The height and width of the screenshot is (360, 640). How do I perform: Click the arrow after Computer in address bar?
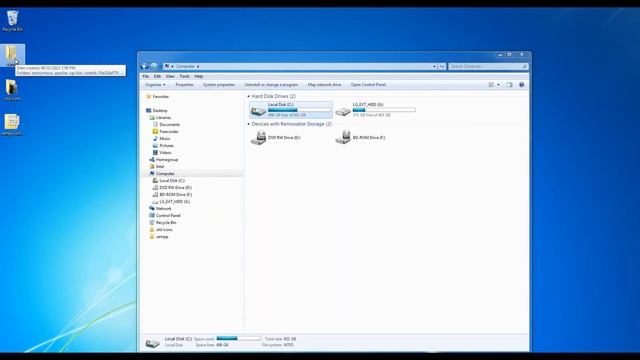point(198,66)
